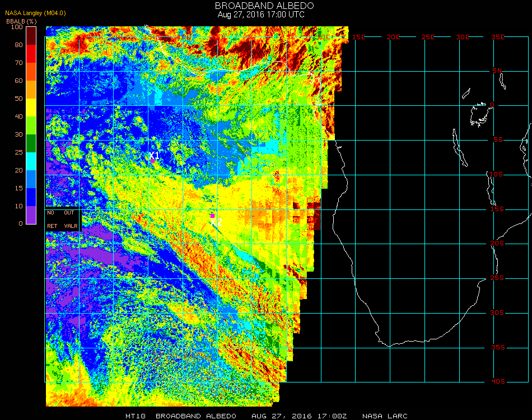Click the 20 value on the color scale

[x=18, y=170]
